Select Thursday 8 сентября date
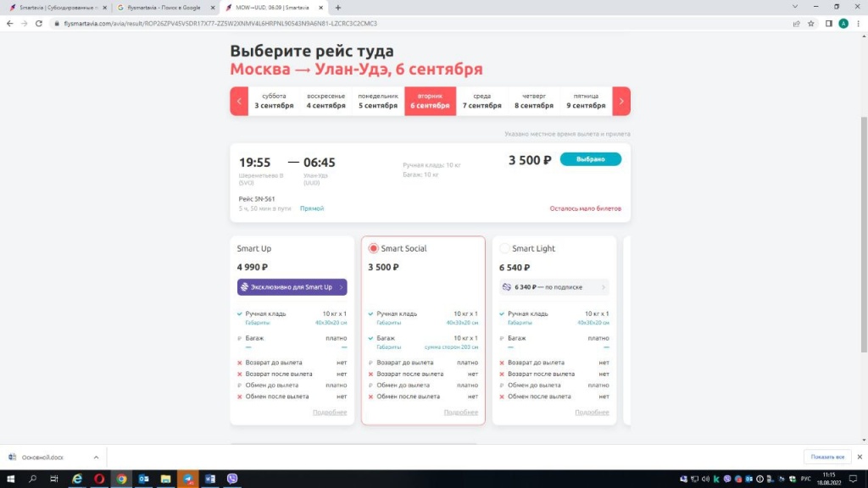This screenshot has width=868, height=488. click(x=534, y=102)
